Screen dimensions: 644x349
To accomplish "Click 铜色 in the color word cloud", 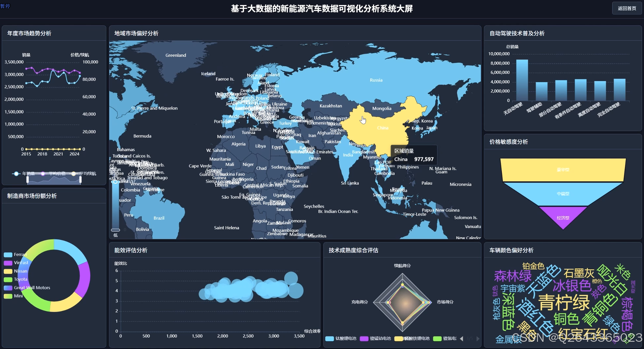I will pyautogui.click(x=567, y=319).
